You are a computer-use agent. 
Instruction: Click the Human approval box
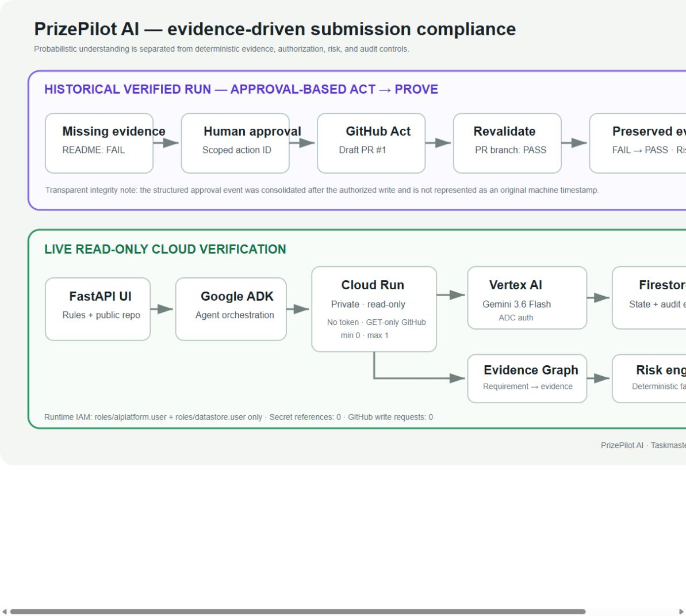235,143
